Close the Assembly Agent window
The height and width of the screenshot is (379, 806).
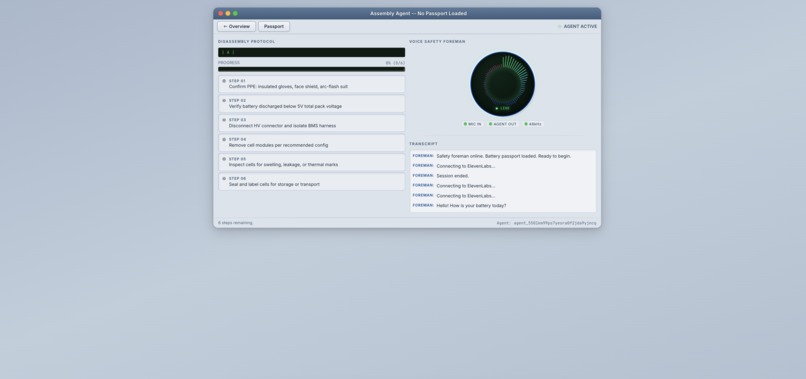(x=221, y=13)
